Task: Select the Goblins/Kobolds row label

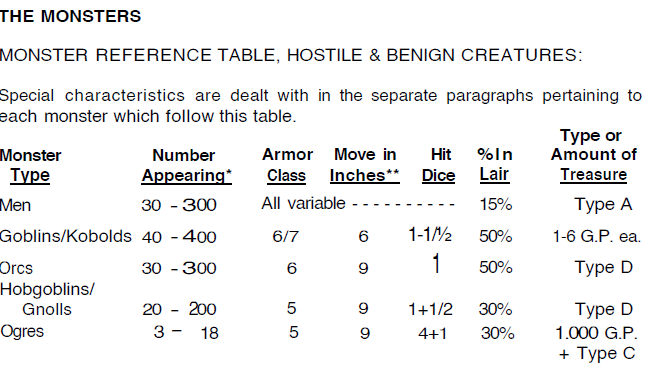Action: [65, 237]
